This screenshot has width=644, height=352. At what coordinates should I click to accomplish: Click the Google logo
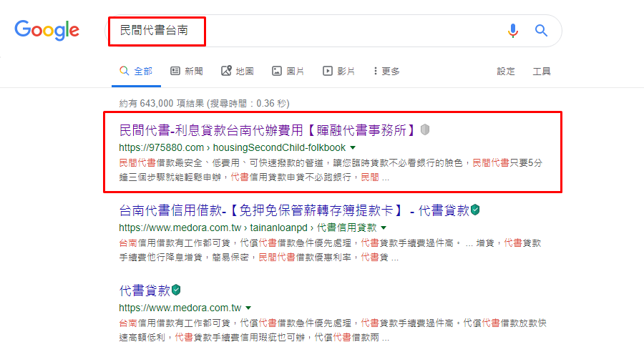click(47, 30)
